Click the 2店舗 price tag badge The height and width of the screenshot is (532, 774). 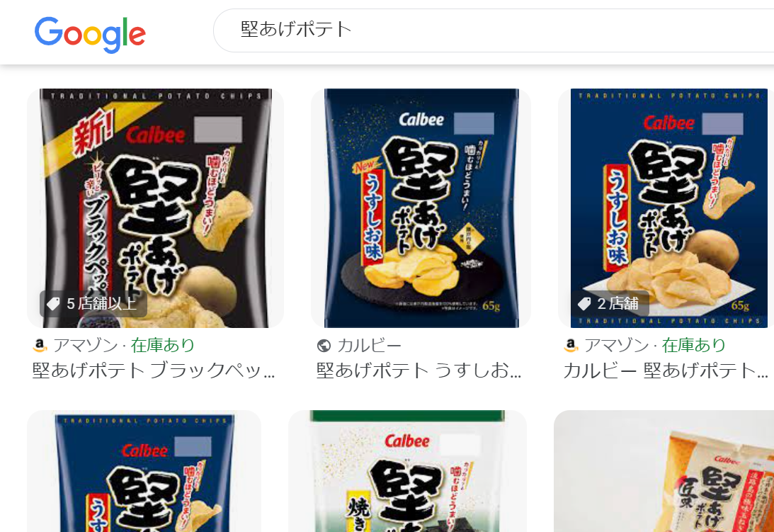click(610, 303)
